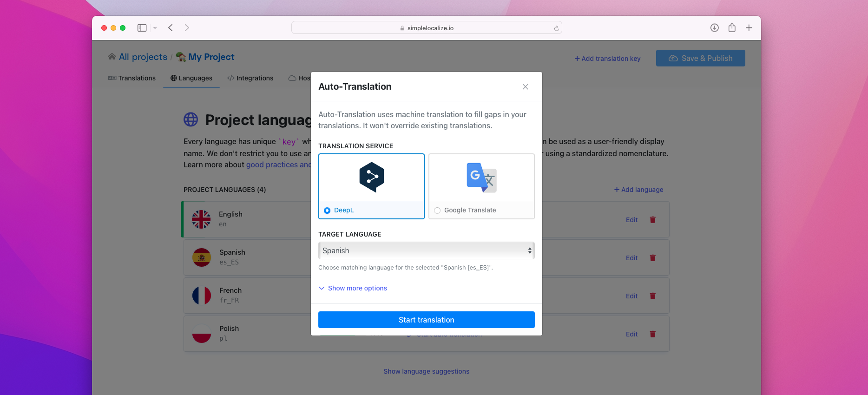
Task: Click Add translation key
Action: click(607, 59)
